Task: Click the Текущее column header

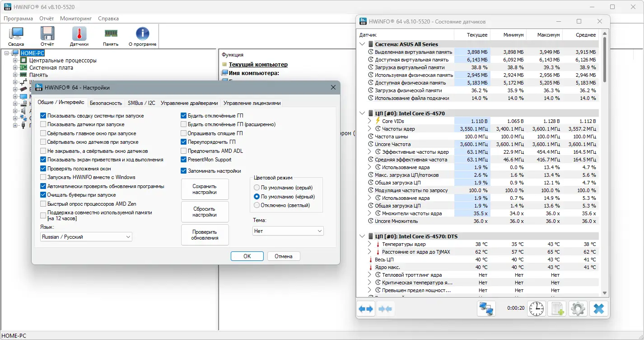Action: [472, 35]
